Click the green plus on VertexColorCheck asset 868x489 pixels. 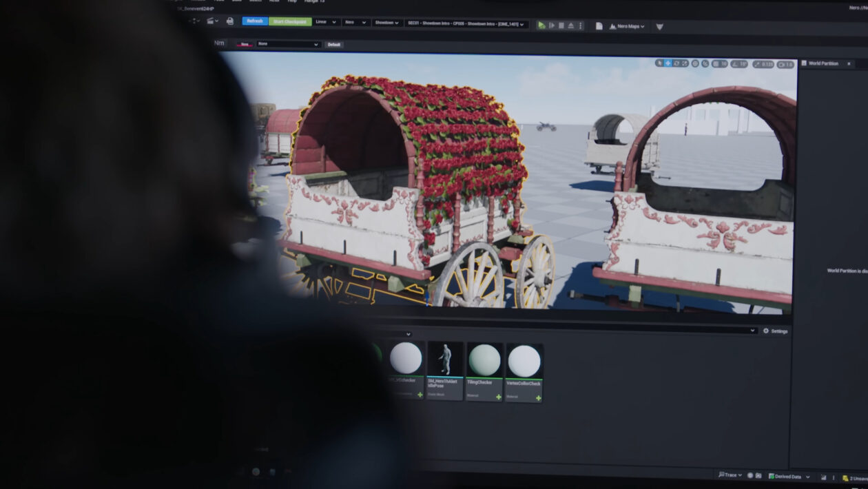(x=537, y=397)
